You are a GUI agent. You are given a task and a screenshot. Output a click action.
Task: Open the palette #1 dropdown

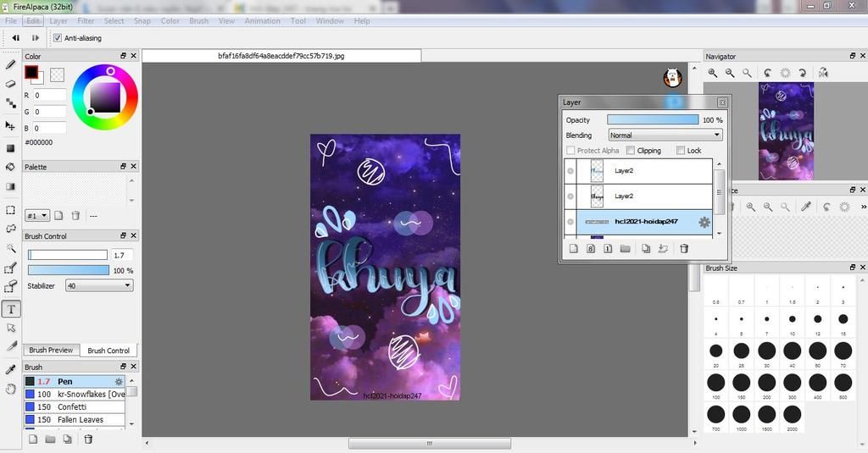(37, 216)
